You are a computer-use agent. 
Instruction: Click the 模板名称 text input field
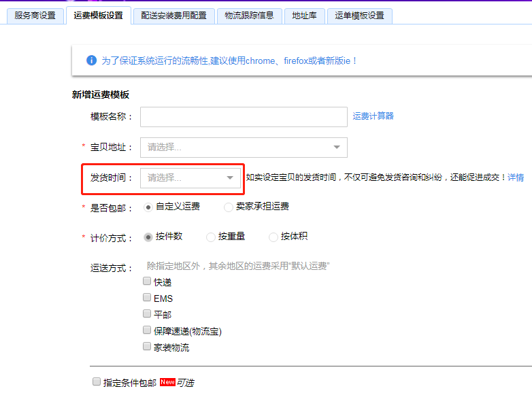pos(244,117)
